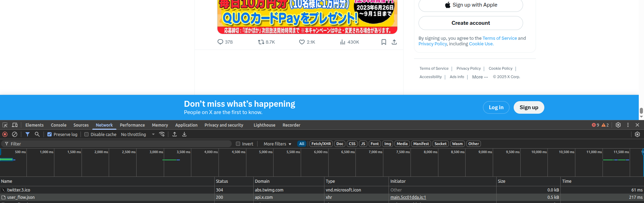The height and width of the screenshot is (203, 644).
Task: Toggle the device toolbar icon
Action: tap(15, 125)
